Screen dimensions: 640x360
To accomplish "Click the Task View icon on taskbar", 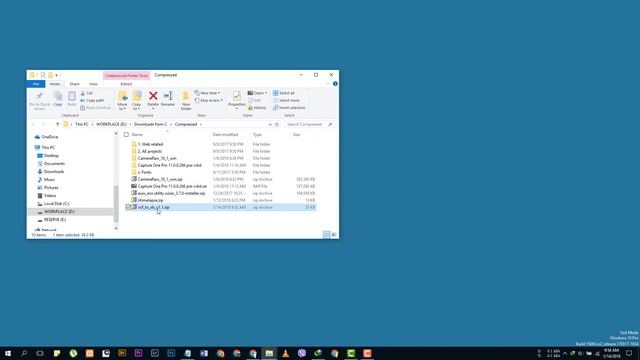I will 40,353.
